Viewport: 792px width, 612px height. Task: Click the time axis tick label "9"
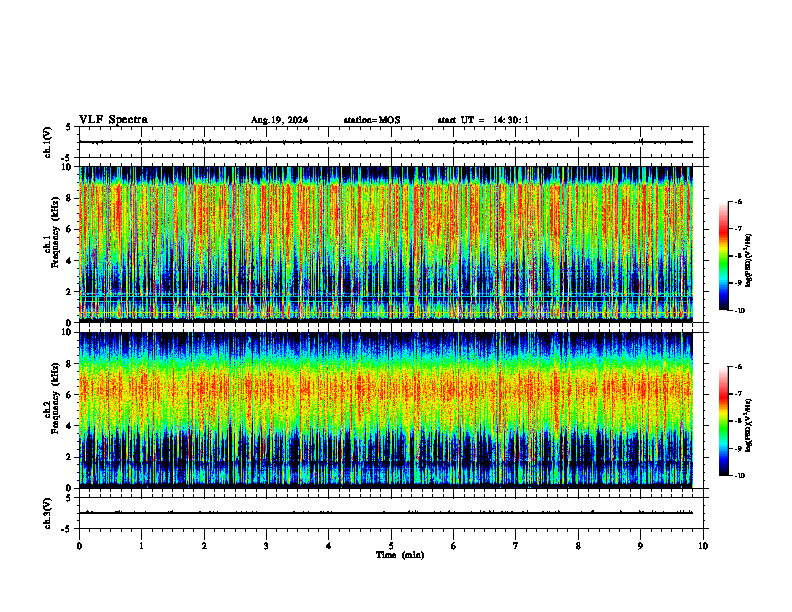point(640,546)
